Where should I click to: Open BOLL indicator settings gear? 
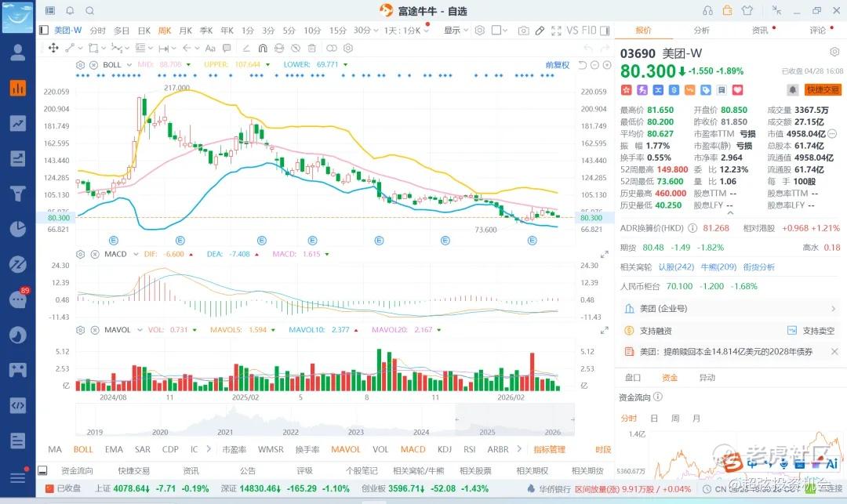(x=81, y=65)
